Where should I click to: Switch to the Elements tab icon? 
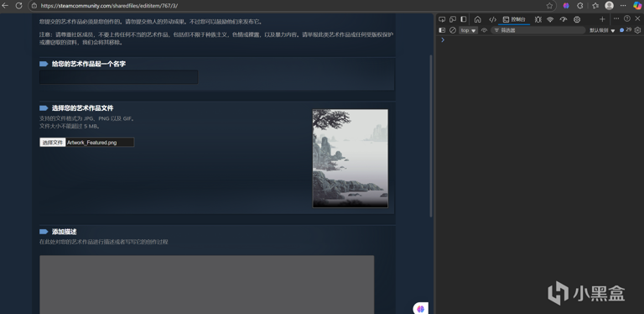pos(493,19)
